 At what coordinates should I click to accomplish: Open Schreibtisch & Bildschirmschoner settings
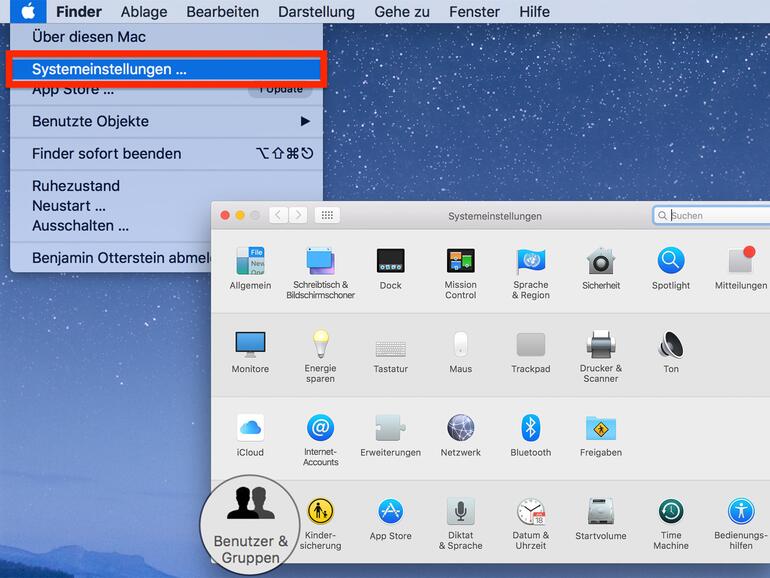pyautogui.click(x=320, y=273)
